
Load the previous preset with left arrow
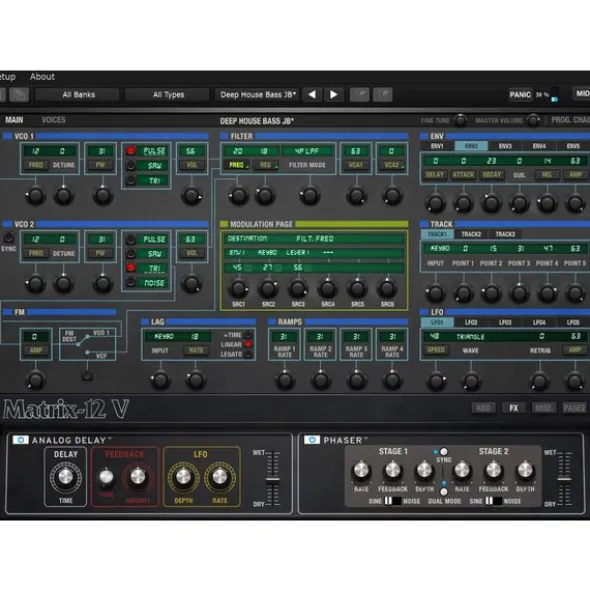point(312,95)
